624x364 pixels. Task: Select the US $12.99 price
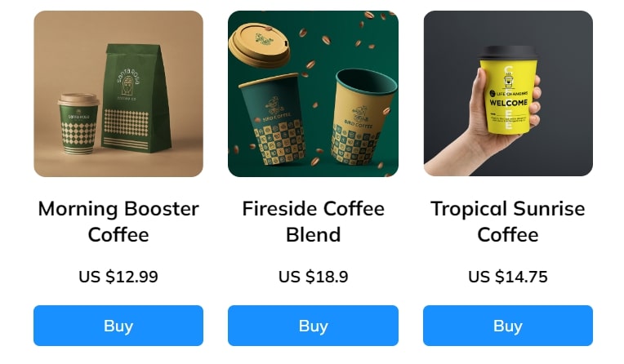[x=118, y=277]
